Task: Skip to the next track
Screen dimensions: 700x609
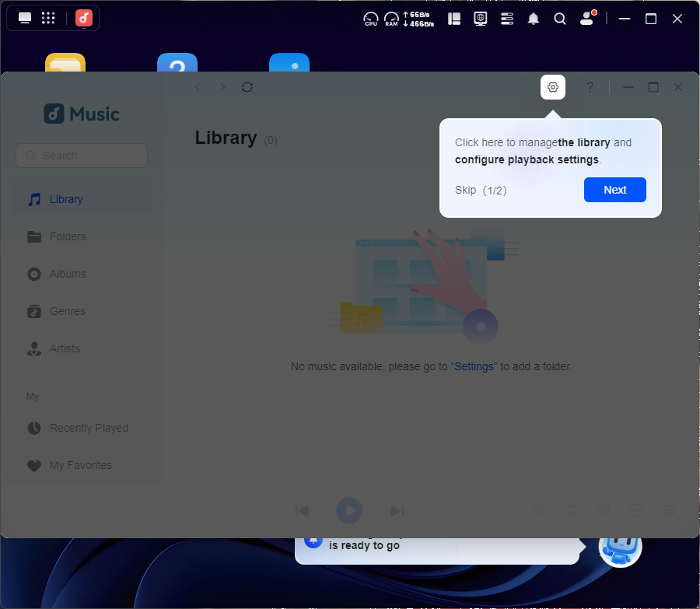Action: click(397, 510)
